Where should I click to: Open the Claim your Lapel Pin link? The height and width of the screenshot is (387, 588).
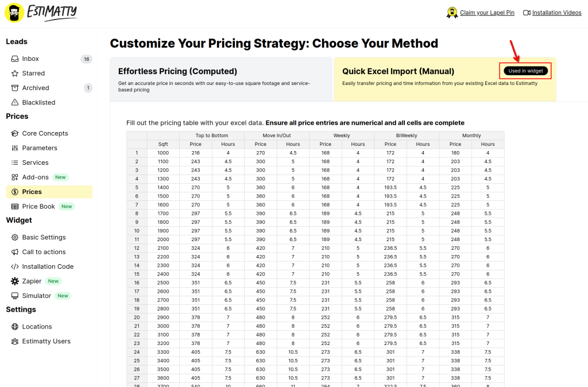coord(487,13)
